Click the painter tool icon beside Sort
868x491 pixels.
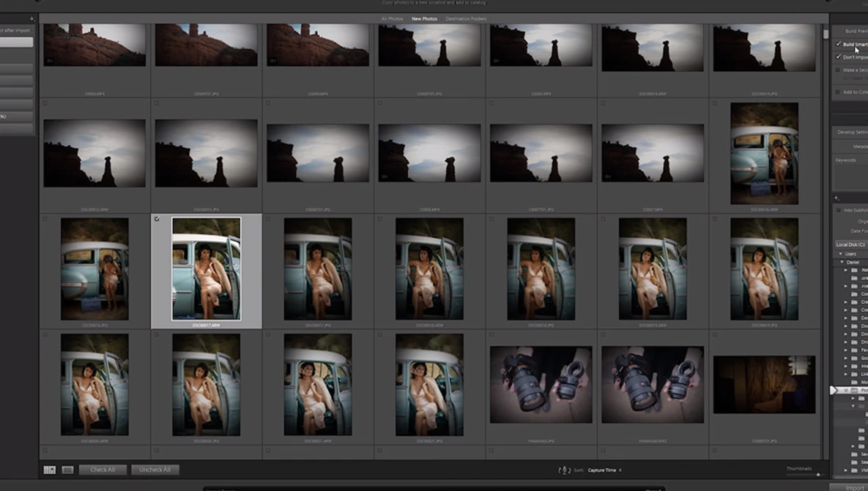point(564,470)
